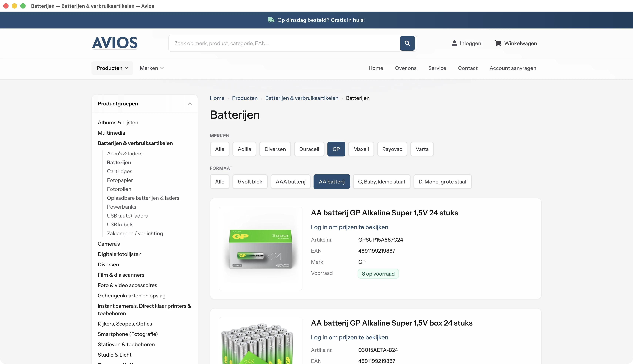Open Fotopapier subcategory

pyautogui.click(x=120, y=180)
